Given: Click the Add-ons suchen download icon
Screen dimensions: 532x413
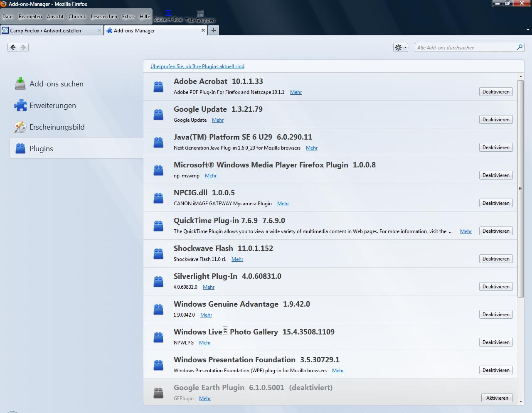Looking at the screenshot, I should [x=20, y=84].
